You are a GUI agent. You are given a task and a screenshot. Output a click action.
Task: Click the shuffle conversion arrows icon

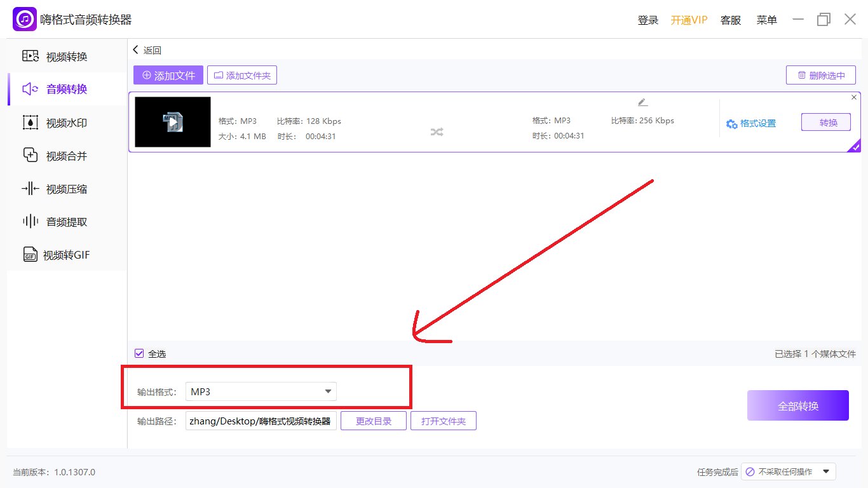pos(437,132)
